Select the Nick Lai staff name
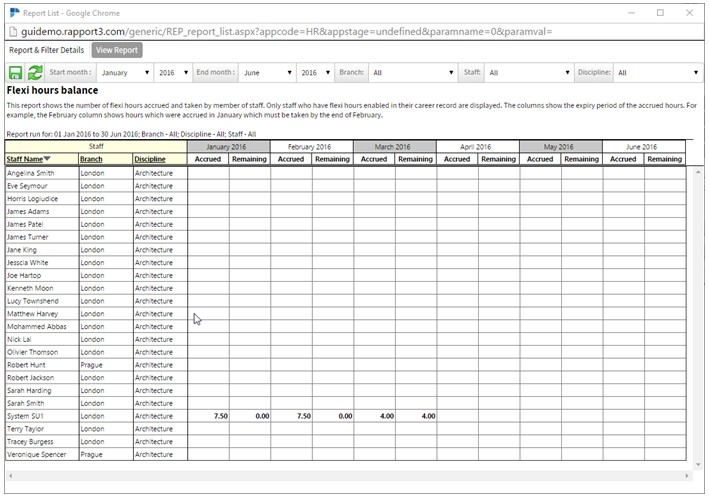This screenshot has width=709, height=497. [19, 339]
